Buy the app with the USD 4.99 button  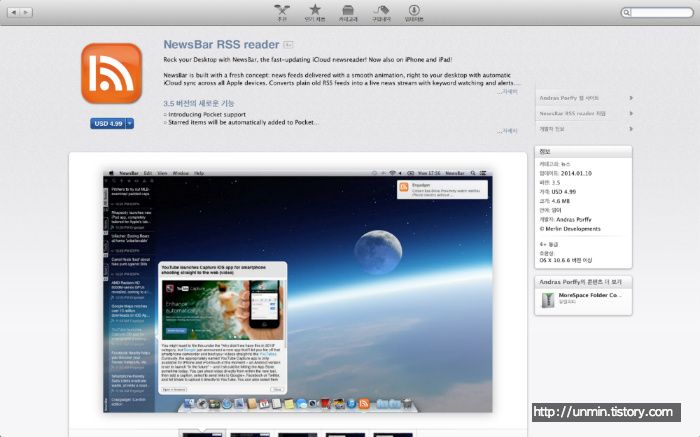click(x=108, y=124)
